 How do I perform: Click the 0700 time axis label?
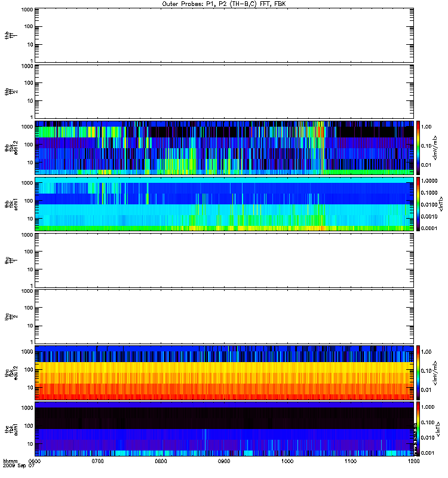(97, 461)
